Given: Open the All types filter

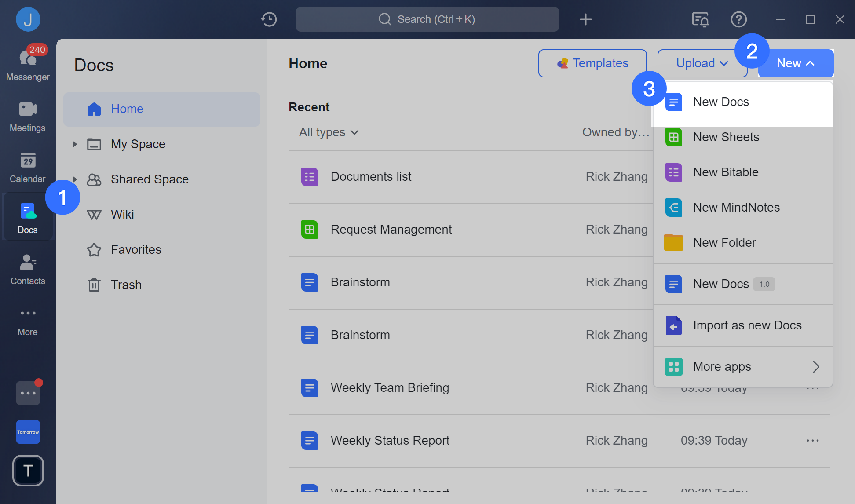Looking at the screenshot, I should [328, 132].
